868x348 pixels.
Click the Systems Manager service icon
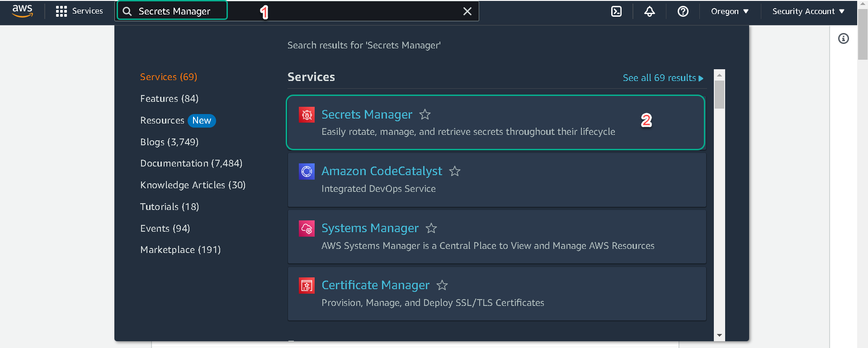[x=307, y=229]
